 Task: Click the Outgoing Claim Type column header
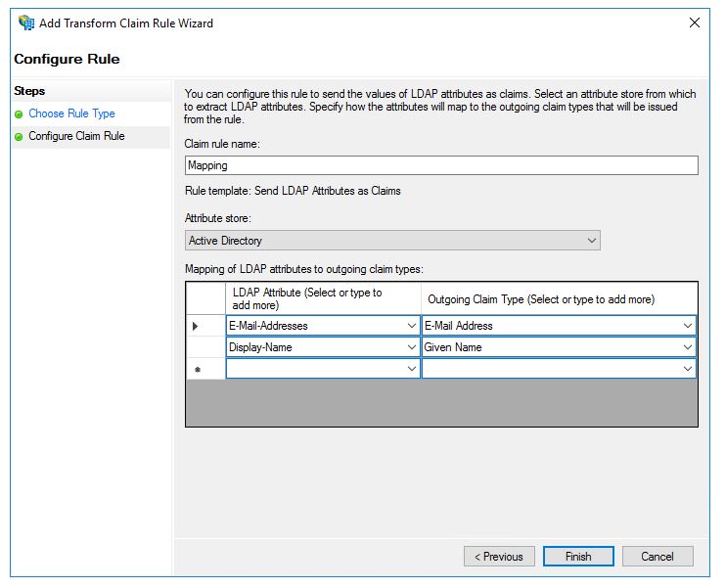(559, 299)
